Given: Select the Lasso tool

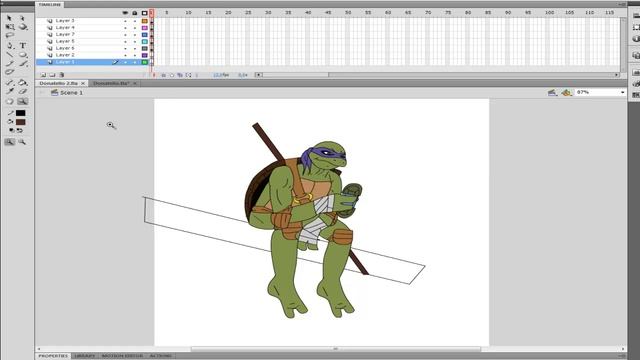Looking at the screenshot, I should (x=9, y=36).
